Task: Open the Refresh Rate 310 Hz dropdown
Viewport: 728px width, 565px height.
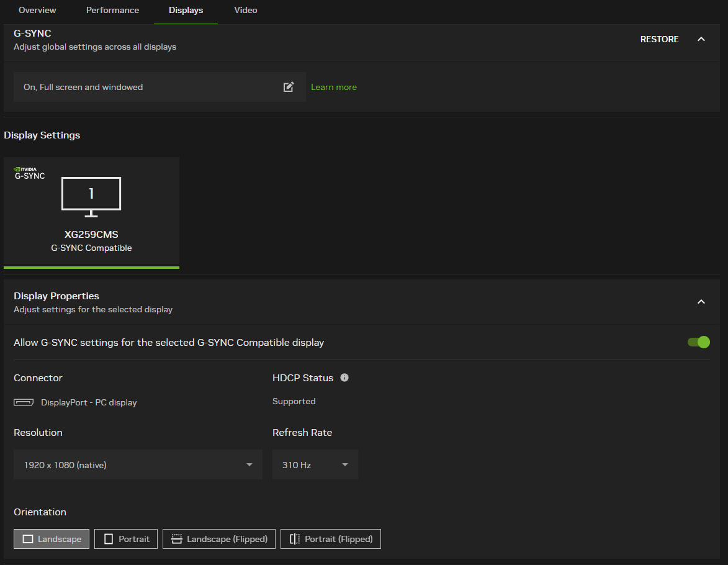Action: (x=315, y=464)
